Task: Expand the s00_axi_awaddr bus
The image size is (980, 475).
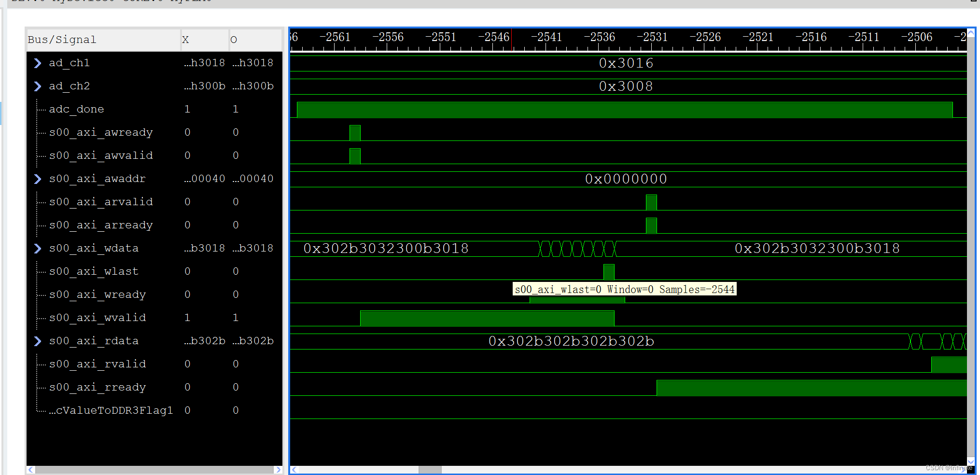Action: 38,179
